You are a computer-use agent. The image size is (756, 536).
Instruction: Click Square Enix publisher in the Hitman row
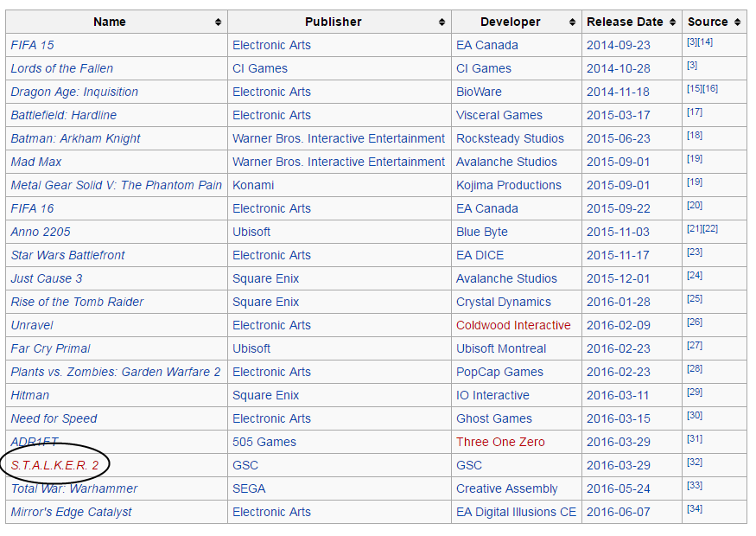[x=265, y=395]
